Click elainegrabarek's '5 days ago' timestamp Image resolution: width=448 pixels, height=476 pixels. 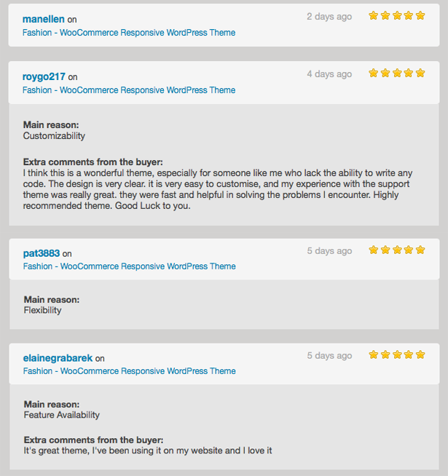tap(329, 355)
